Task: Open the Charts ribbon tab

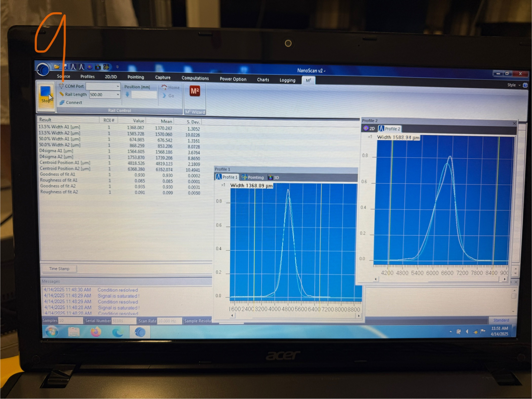Action: pyautogui.click(x=263, y=80)
